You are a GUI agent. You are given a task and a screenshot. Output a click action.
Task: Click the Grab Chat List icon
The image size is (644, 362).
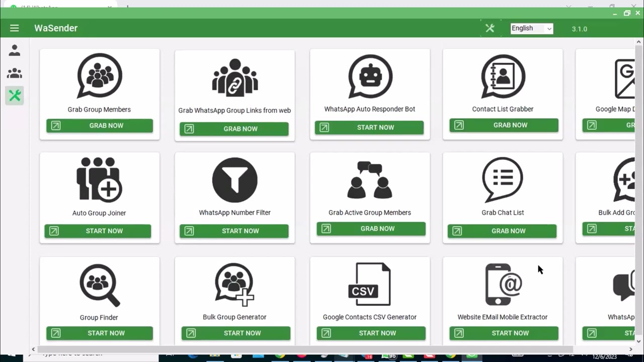point(503,180)
